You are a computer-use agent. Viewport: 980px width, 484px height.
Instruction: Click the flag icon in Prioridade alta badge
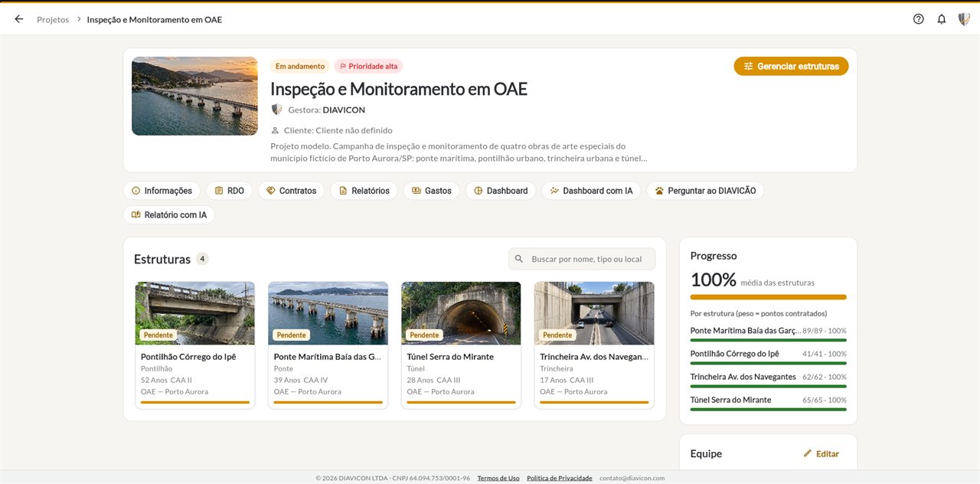point(343,67)
